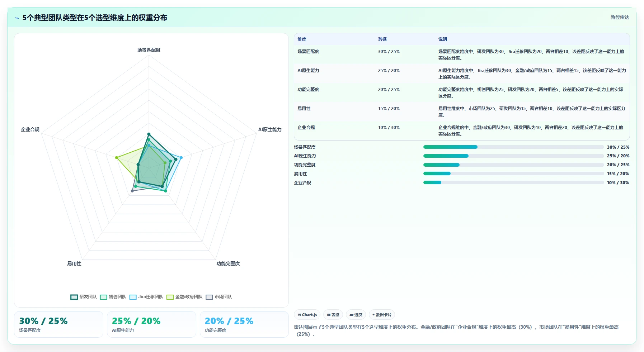Toggle 金融/政府团队 legend series
This screenshot has width=644, height=352.
click(x=184, y=297)
